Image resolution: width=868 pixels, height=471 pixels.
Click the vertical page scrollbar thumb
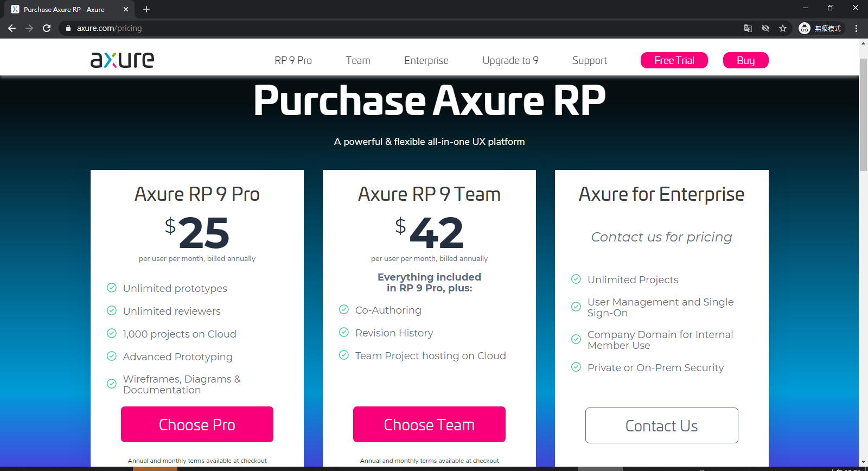[863, 114]
